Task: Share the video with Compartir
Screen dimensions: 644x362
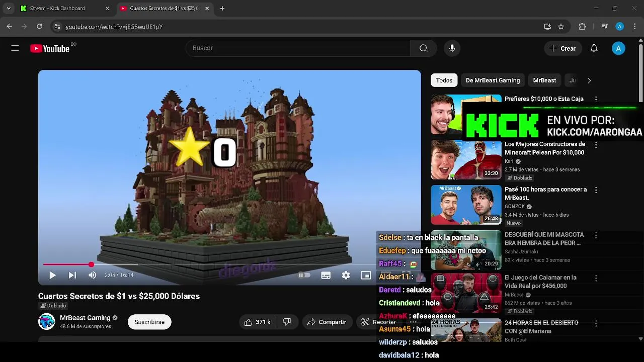Action: point(327,322)
